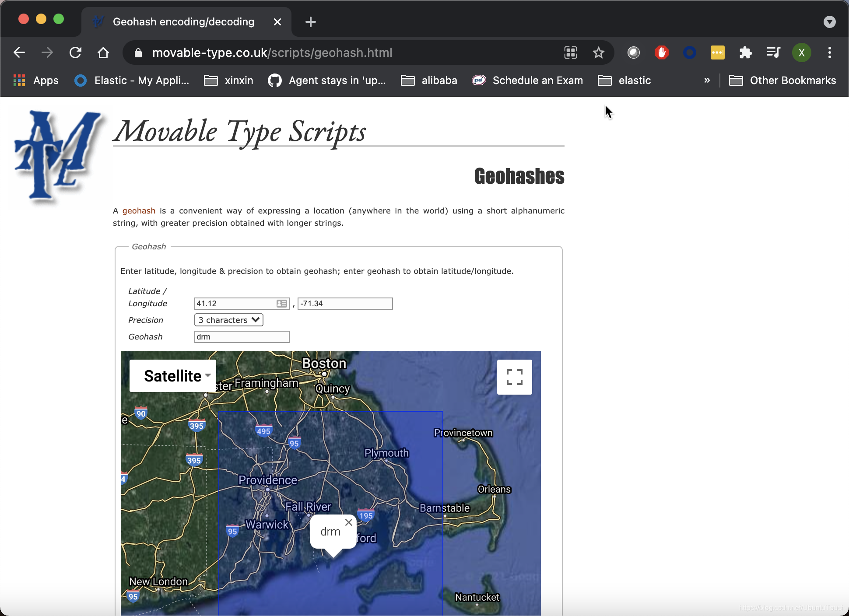849x616 pixels.
Task: Open the Satellite map type dropdown
Action: click(x=173, y=376)
